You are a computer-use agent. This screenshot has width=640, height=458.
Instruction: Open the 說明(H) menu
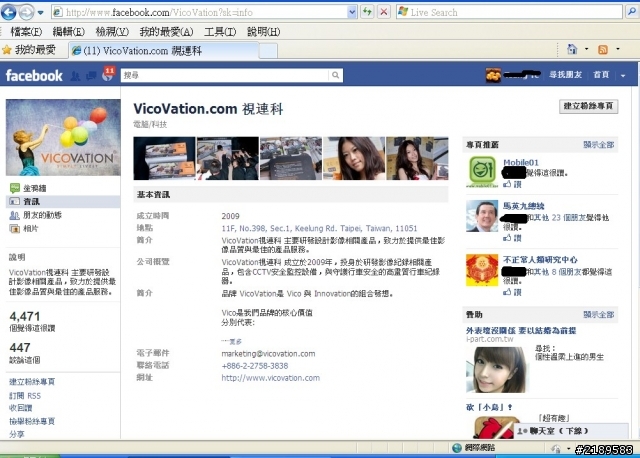click(x=263, y=31)
